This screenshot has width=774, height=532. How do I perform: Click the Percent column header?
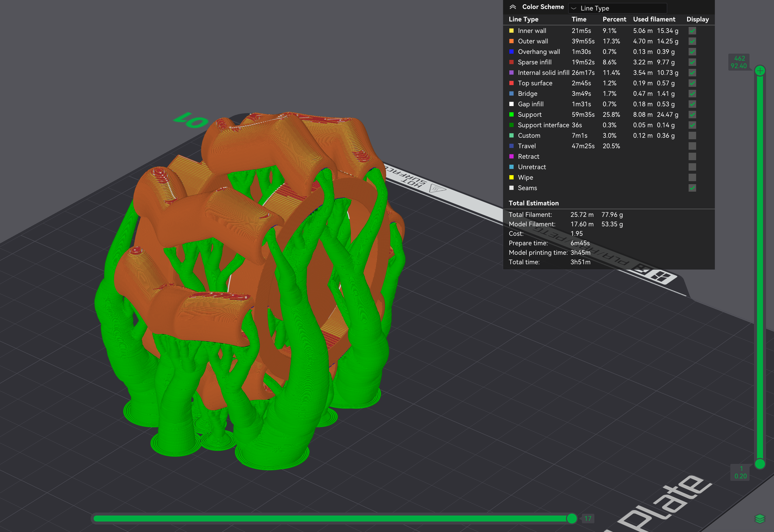click(614, 19)
